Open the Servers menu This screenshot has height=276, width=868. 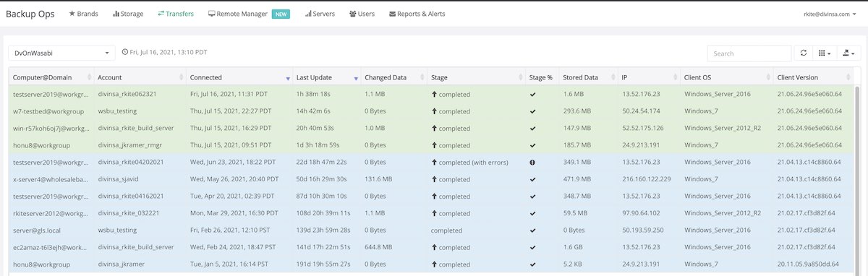tap(320, 14)
